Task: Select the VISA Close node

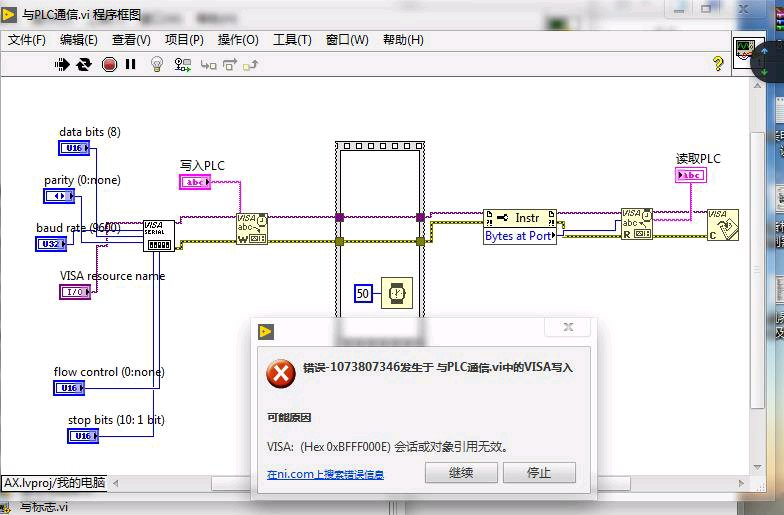Action: tap(723, 225)
